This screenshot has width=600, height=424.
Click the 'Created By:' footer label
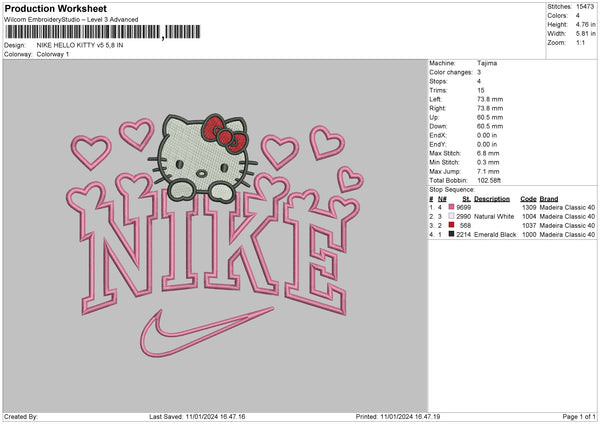(21, 417)
